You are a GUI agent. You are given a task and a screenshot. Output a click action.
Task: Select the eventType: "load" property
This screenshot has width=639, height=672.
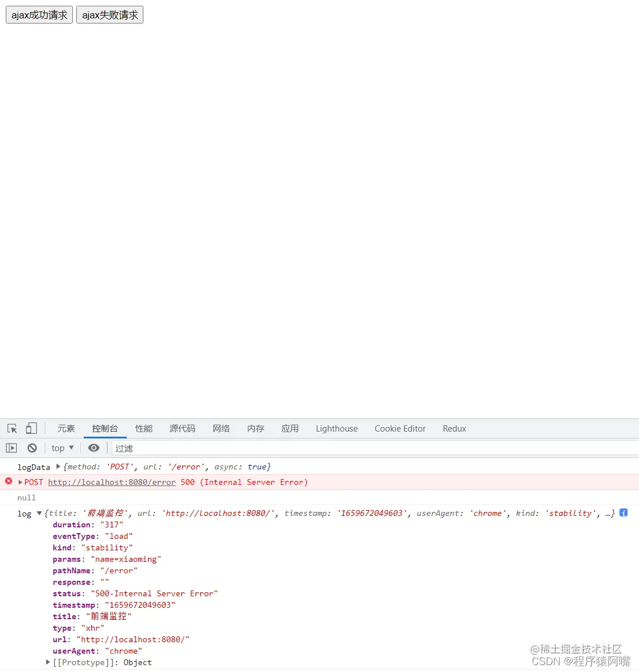pyautogui.click(x=92, y=537)
